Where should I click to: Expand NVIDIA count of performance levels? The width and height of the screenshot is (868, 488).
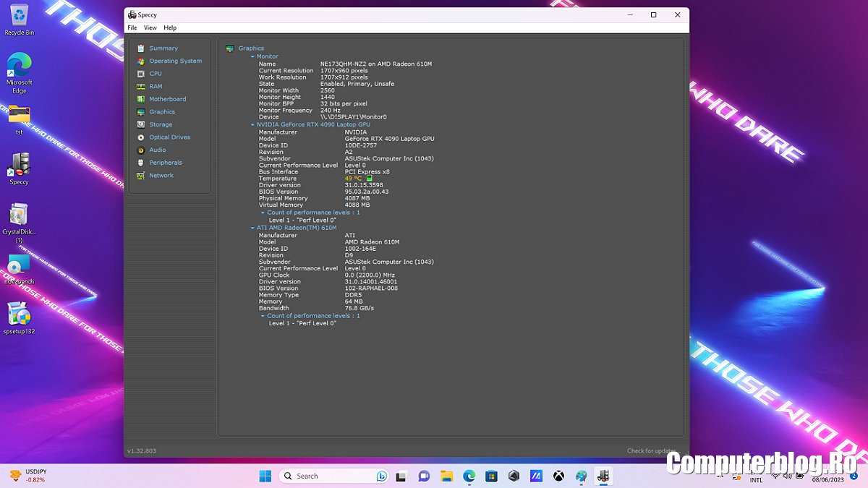tap(263, 213)
